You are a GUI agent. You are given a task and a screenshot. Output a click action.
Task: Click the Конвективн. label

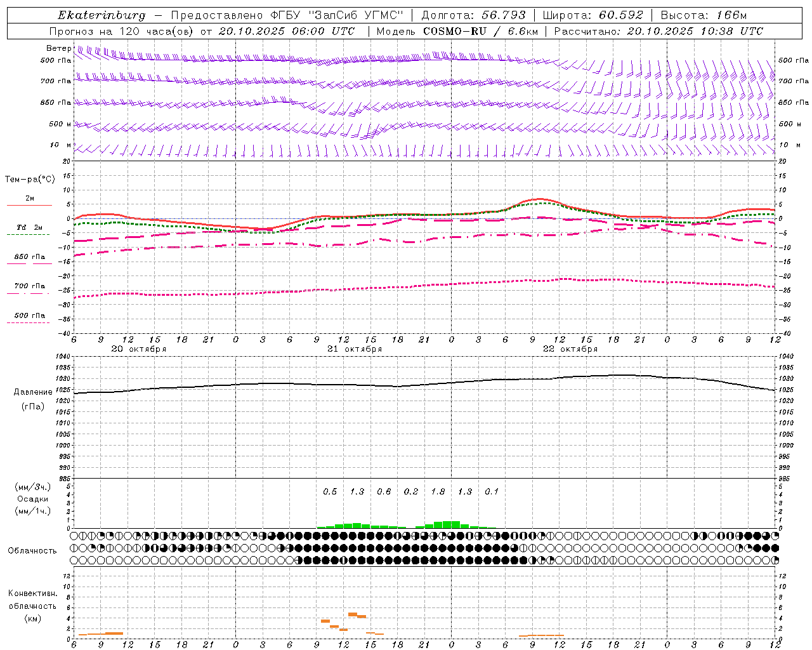pos(32,594)
